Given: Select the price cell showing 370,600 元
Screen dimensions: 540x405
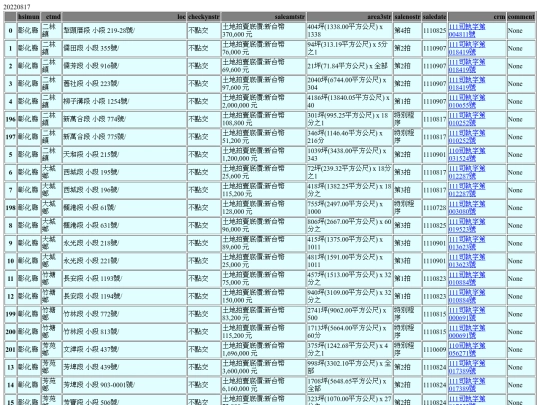Looking at the screenshot, I should 263,31.
